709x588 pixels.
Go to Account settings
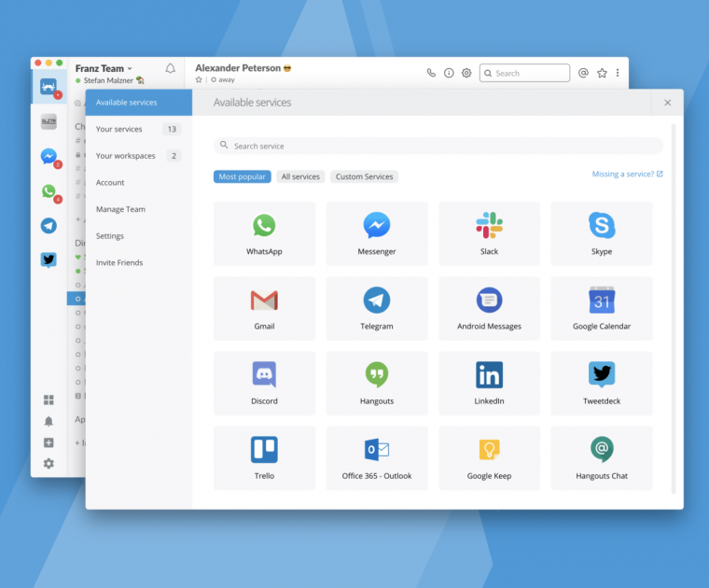[139, 183]
